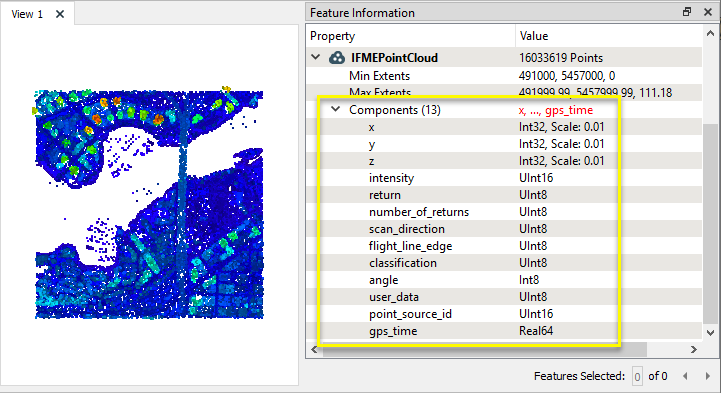
Task: Select the number_of_returns row
Action: (504, 212)
